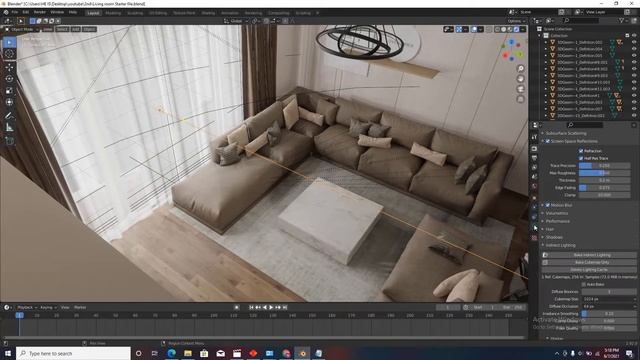640x360 pixels.
Task: Jump to timeline end frame
Action: tap(285, 307)
